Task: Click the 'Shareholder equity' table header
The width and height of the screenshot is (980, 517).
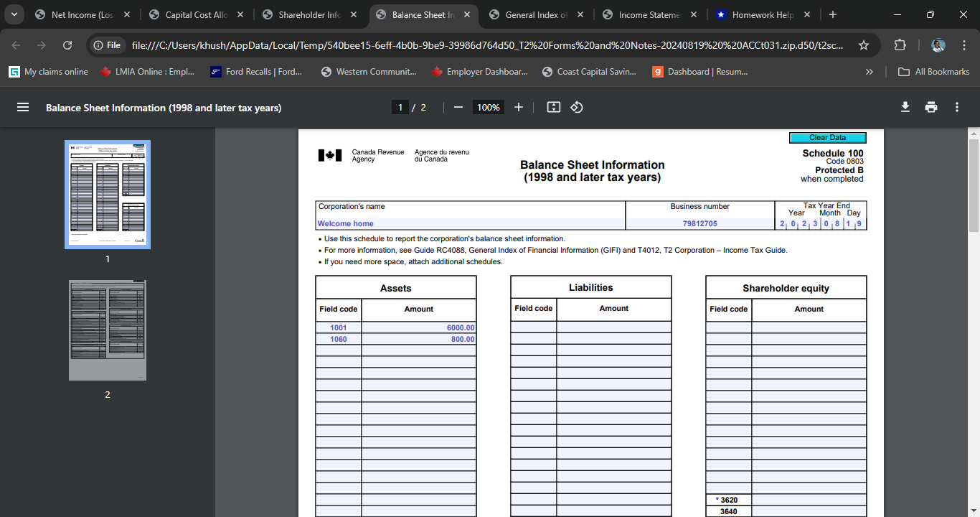Action: point(786,288)
